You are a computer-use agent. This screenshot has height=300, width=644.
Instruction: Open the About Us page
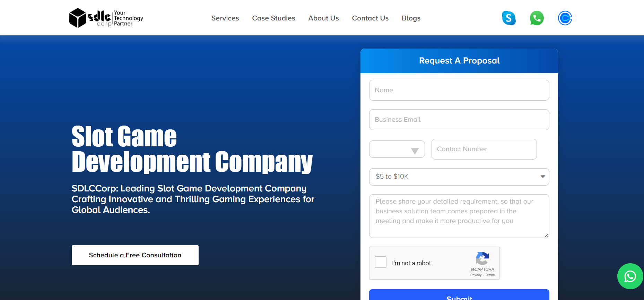pyautogui.click(x=324, y=18)
